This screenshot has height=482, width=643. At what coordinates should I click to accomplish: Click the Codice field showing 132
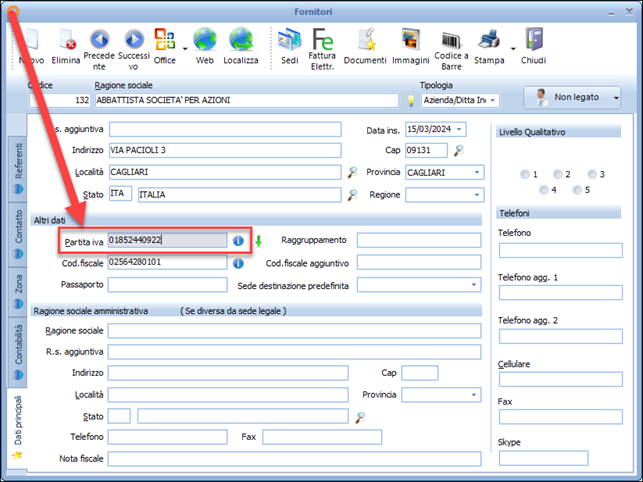click(x=60, y=101)
